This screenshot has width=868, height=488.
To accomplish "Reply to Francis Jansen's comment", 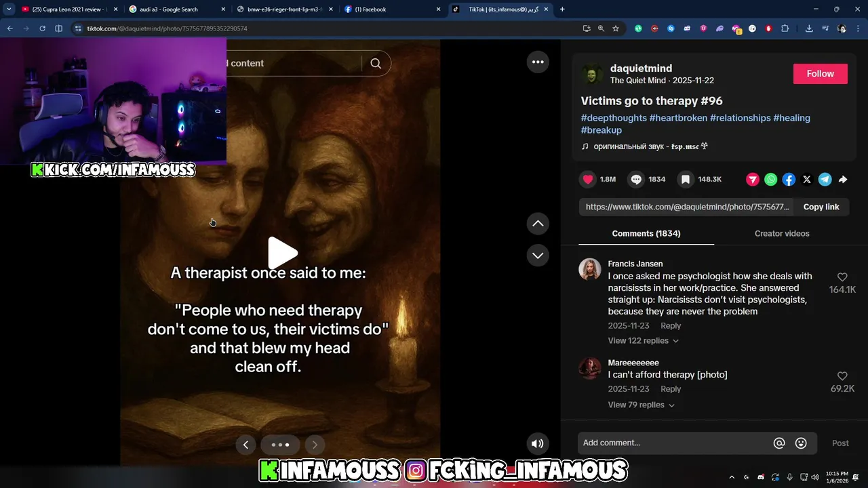I will pos(671,326).
